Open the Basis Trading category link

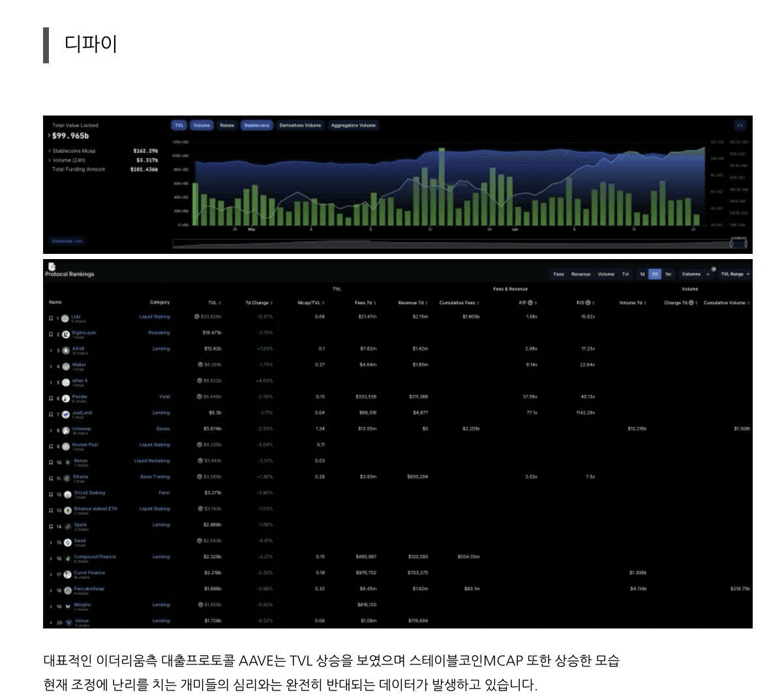coord(155,477)
